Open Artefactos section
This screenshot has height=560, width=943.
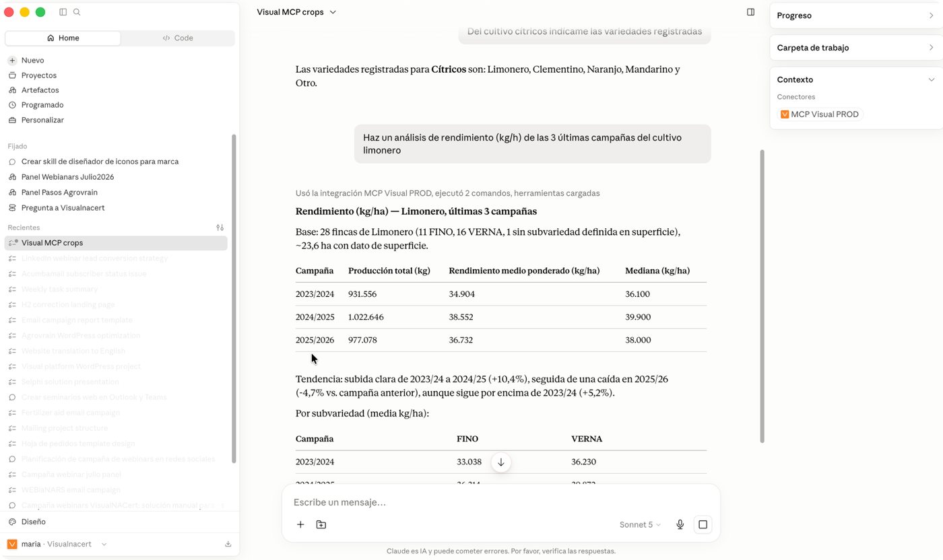point(40,90)
